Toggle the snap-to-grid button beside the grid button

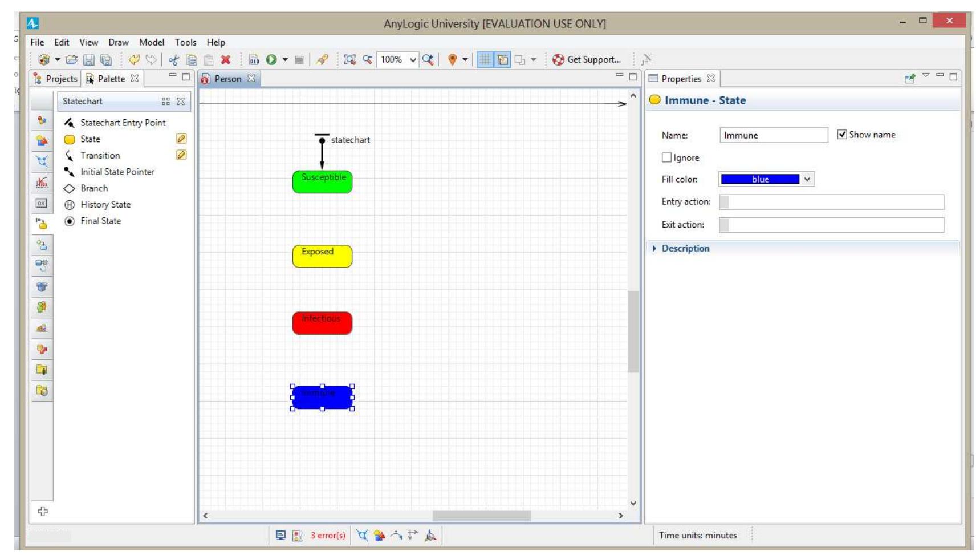coord(503,59)
